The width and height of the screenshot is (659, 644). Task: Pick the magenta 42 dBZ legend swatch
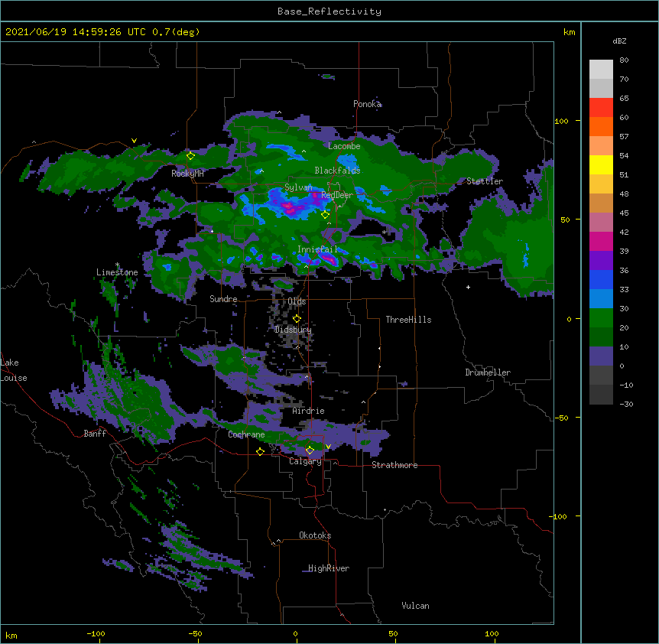pyautogui.click(x=601, y=241)
